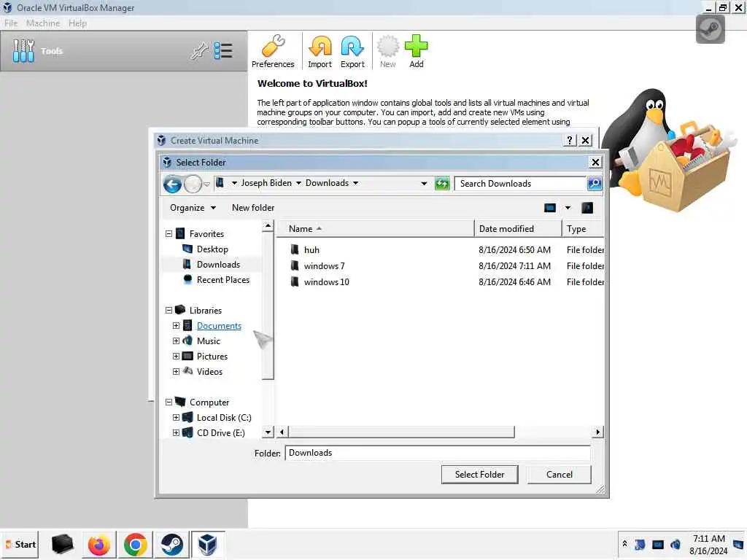
Task: Click the change view icon
Action: 550,208
